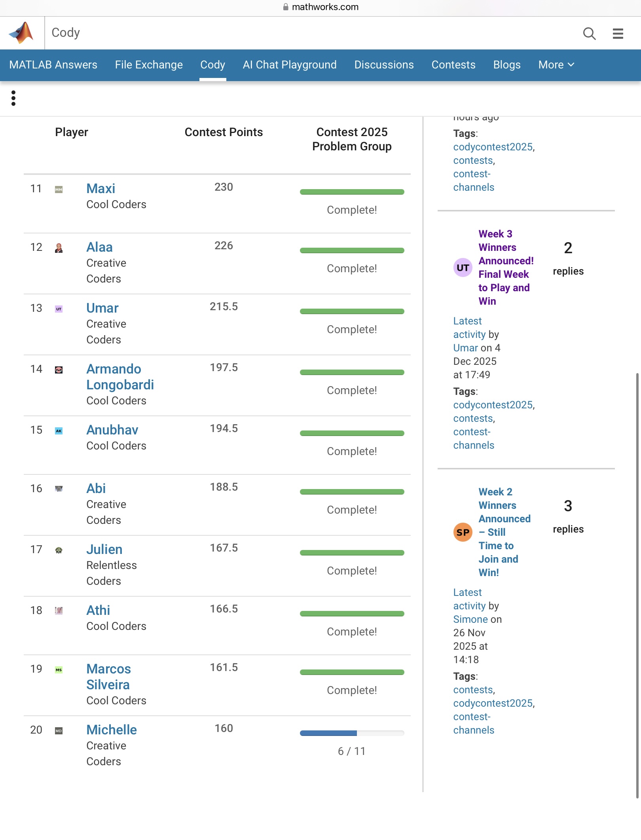Switch to the Contests tab
Screen dimensions: 641x840
(x=453, y=65)
